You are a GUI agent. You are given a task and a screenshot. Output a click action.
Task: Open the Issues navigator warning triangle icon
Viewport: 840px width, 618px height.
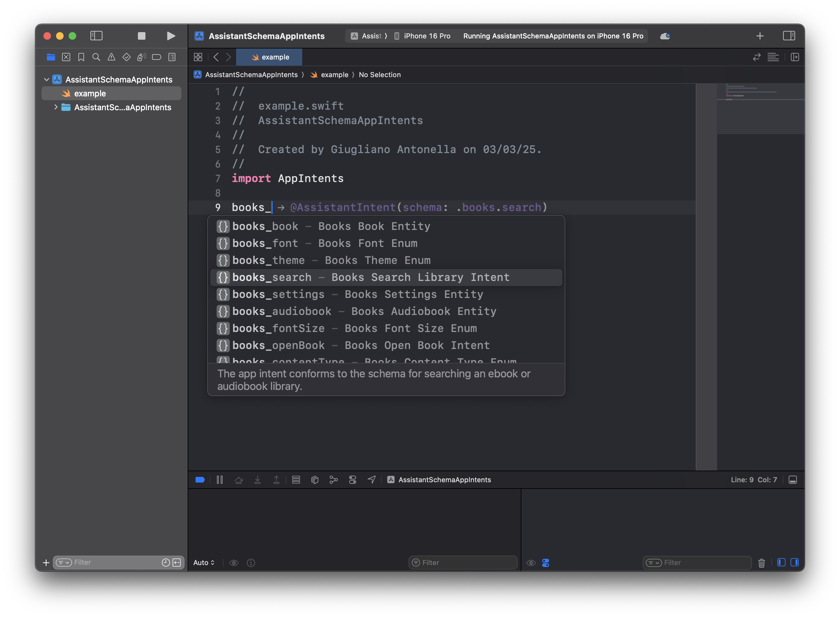pyautogui.click(x=111, y=57)
